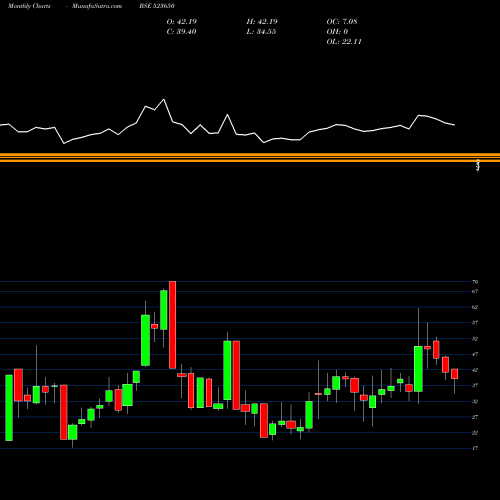
Task: Click the 17 price axis label
Action: (x=475, y=448)
